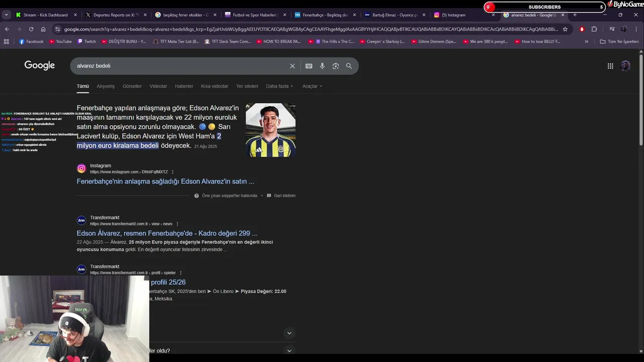Bookmark this page with star icon
This screenshot has height=362, width=644.
pyautogui.click(x=565, y=29)
